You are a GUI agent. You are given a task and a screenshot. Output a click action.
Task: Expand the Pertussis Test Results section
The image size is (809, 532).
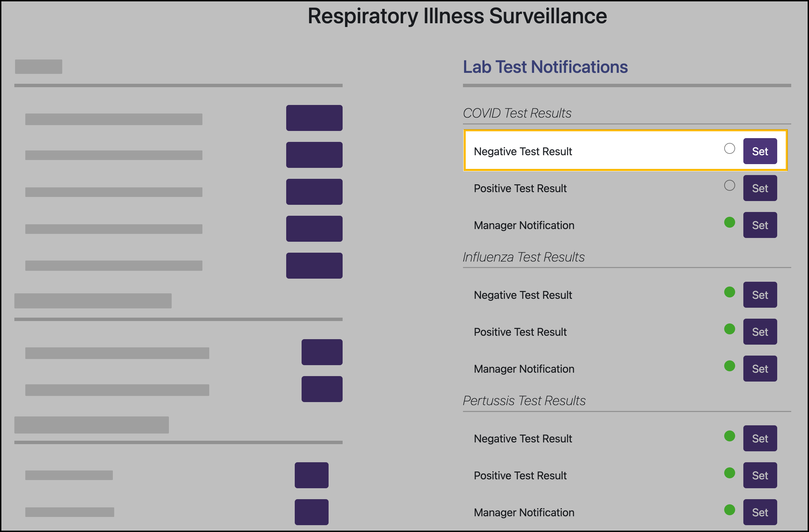(x=524, y=400)
